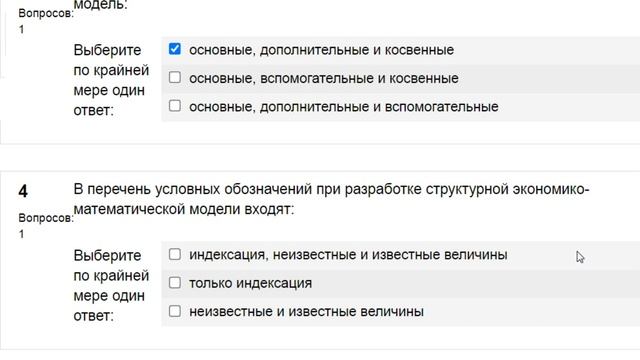Viewport: 640px width, 360px height.
Task: Check 'индексация, неизвестные и известные величины' box
Action: pyautogui.click(x=175, y=254)
